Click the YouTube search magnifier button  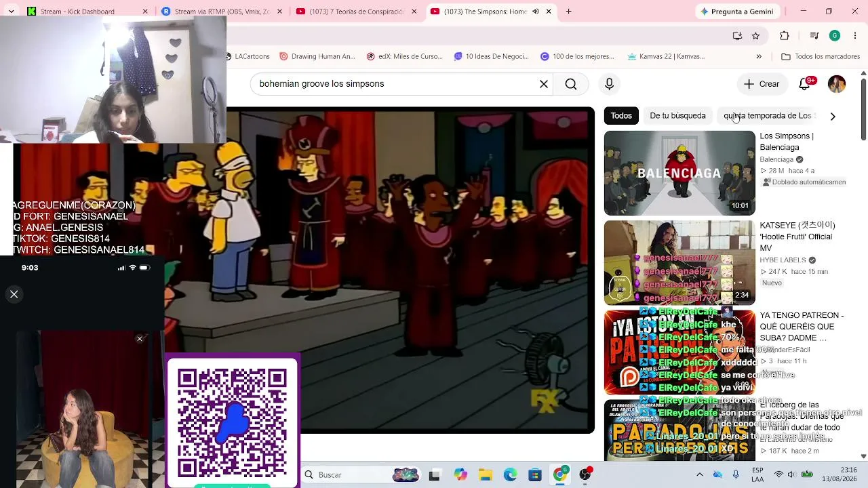(x=571, y=84)
